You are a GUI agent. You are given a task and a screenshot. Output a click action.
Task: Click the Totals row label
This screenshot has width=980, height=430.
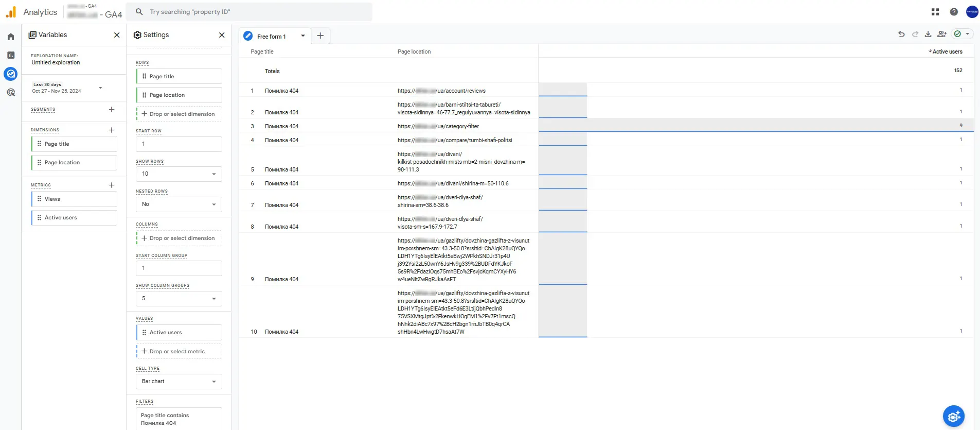(272, 72)
